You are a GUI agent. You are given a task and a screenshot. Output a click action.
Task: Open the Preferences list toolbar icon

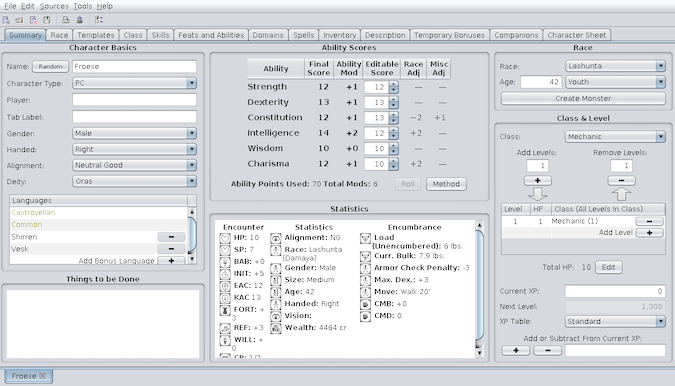tap(99, 20)
